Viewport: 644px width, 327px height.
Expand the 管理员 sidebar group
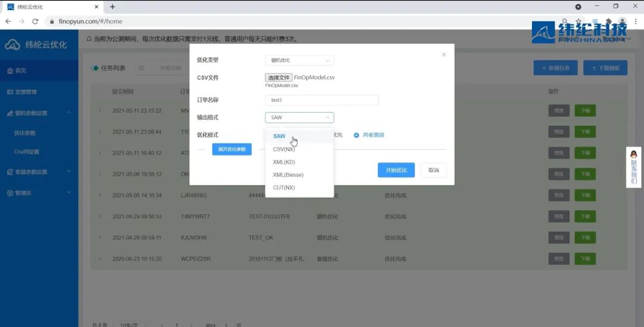(x=39, y=193)
